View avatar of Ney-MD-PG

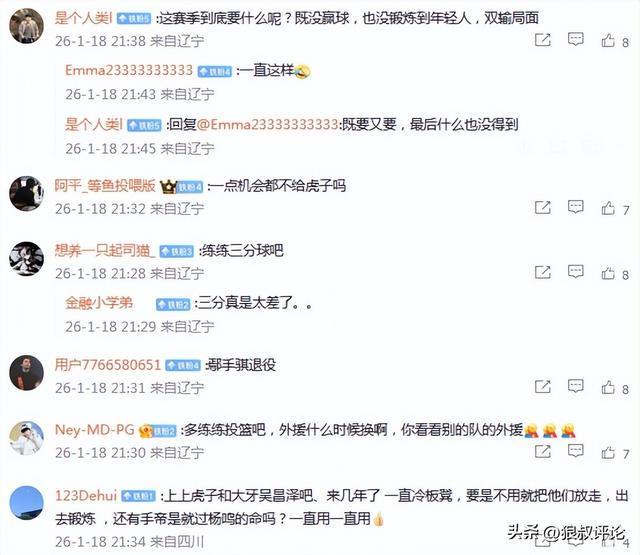click(27, 438)
